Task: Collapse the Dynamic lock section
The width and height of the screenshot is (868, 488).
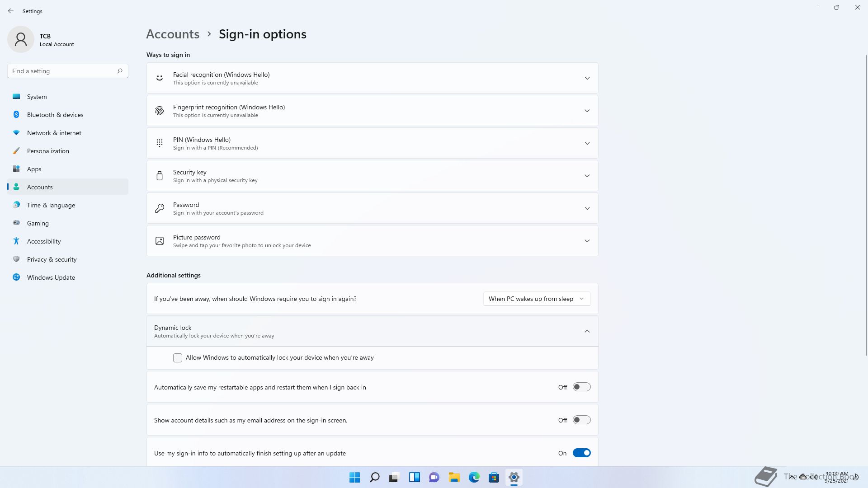Action: click(587, 331)
